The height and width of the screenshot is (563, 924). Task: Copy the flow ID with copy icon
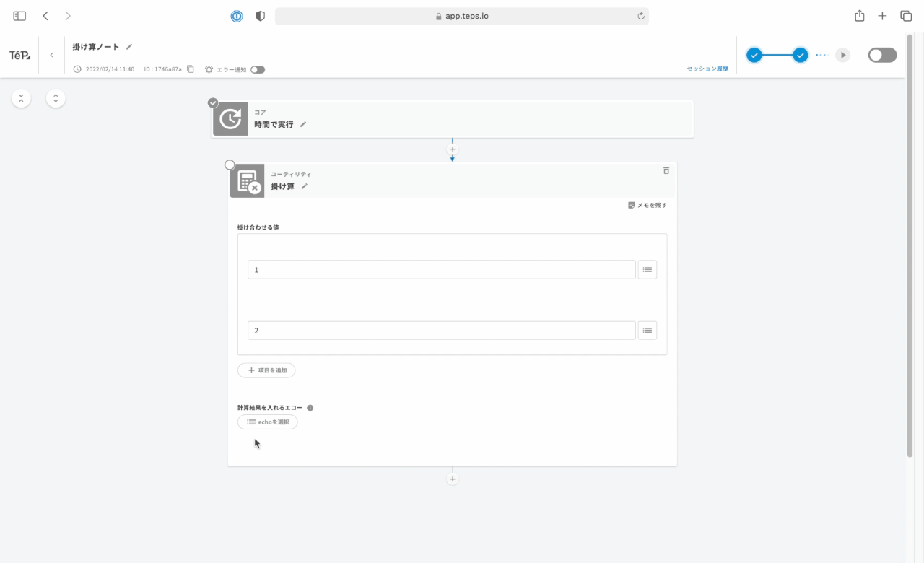(x=191, y=69)
